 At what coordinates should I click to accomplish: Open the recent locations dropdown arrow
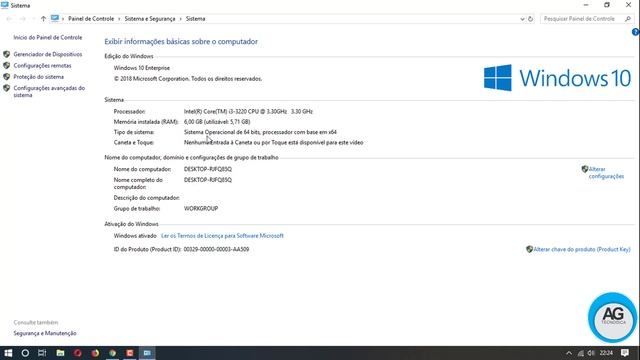click(33, 19)
